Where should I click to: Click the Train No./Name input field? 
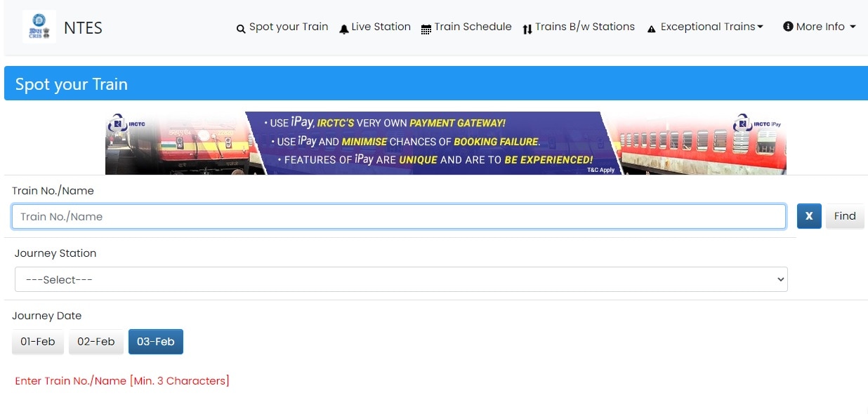(399, 216)
